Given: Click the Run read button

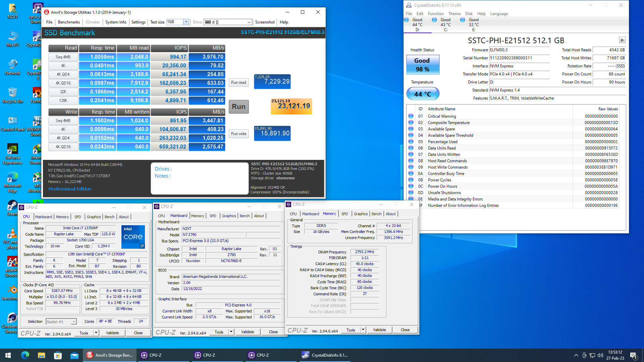Looking at the screenshot, I should pos(238,82).
